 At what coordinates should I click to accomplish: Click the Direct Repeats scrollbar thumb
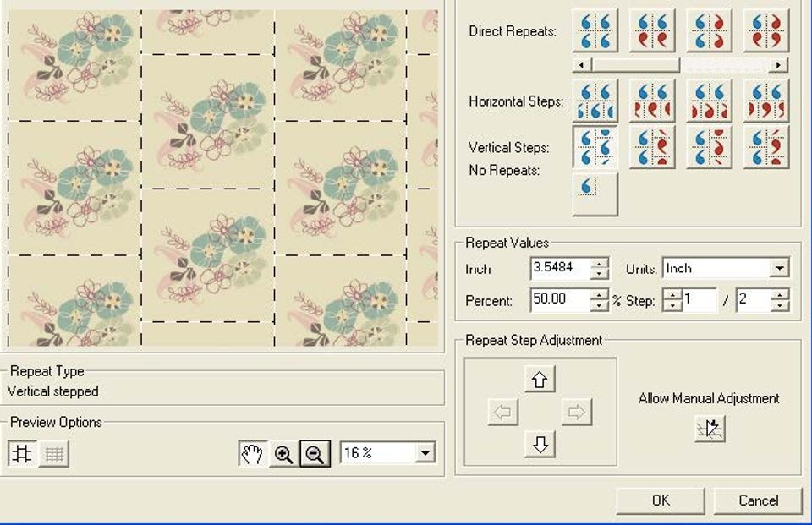[x=636, y=65]
